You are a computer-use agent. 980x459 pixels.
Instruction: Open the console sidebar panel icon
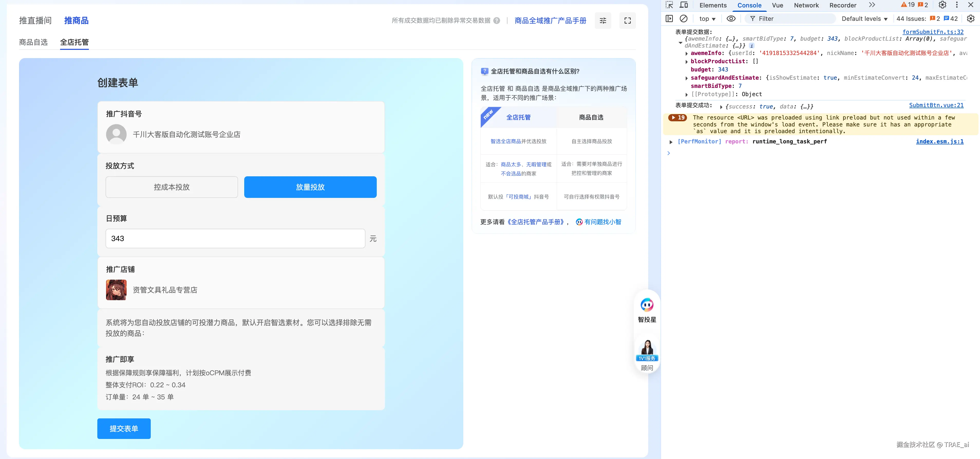(669, 19)
